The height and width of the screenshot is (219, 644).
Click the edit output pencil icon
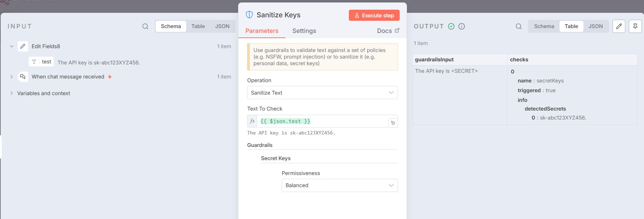(619, 26)
